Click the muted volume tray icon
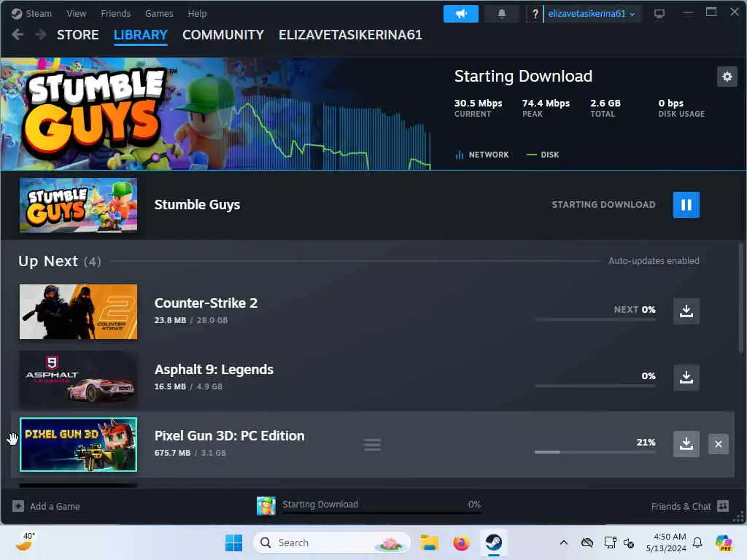Image resolution: width=747 pixels, height=560 pixels. (x=629, y=542)
